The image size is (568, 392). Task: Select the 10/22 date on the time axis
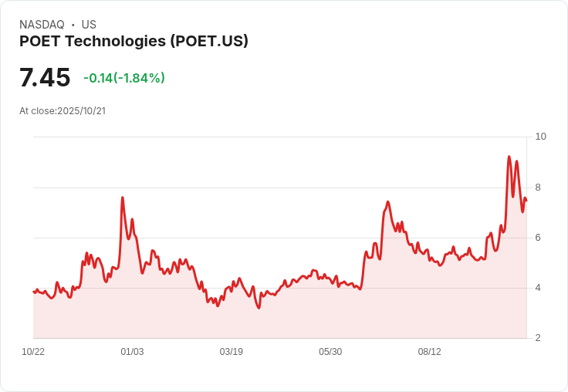33,352
